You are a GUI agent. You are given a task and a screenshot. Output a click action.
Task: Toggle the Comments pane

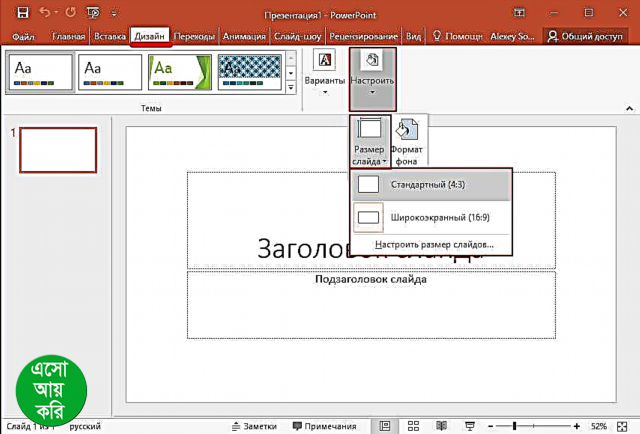coord(323,425)
